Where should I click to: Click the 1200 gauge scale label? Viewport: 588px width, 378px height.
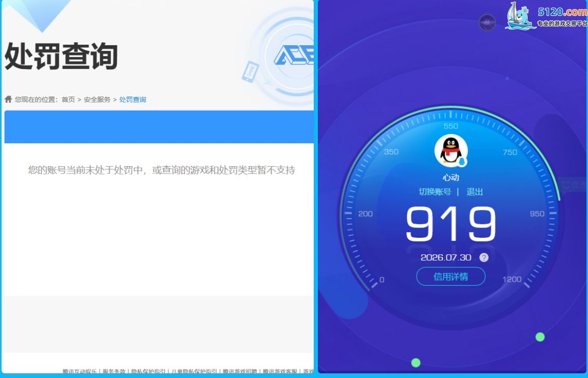pyautogui.click(x=512, y=279)
